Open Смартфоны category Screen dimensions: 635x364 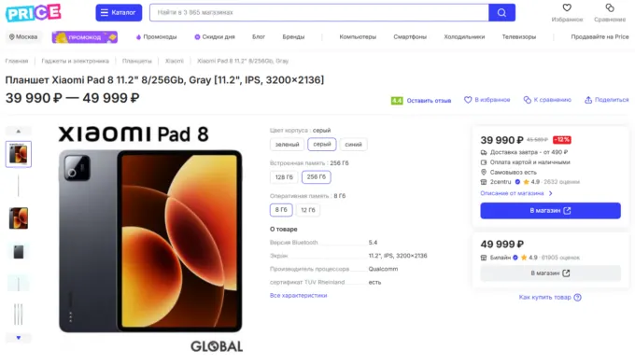pyautogui.click(x=410, y=36)
